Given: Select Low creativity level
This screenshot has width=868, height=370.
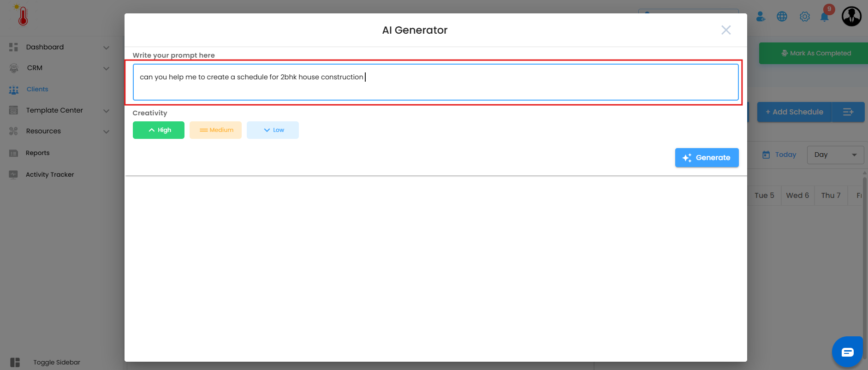Looking at the screenshot, I should (273, 130).
